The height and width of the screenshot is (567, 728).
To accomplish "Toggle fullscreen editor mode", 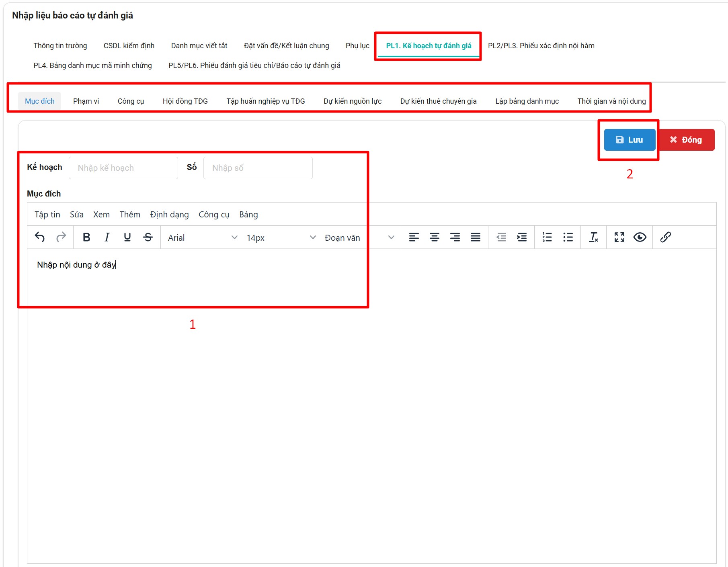I will pos(619,237).
